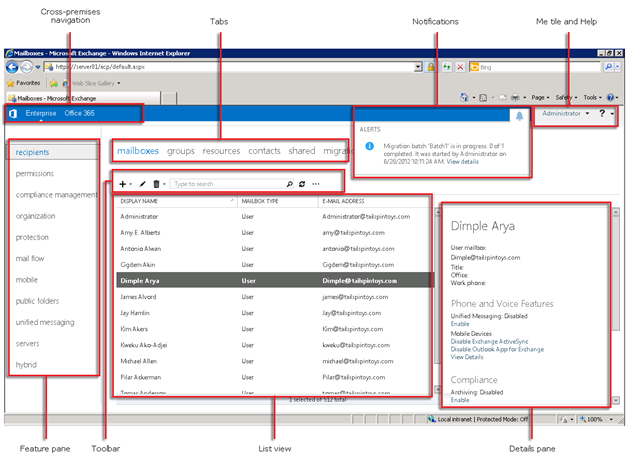Click the pencil edit icon in toolbar
The image size is (628, 470).
pyautogui.click(x=142, y=184)
